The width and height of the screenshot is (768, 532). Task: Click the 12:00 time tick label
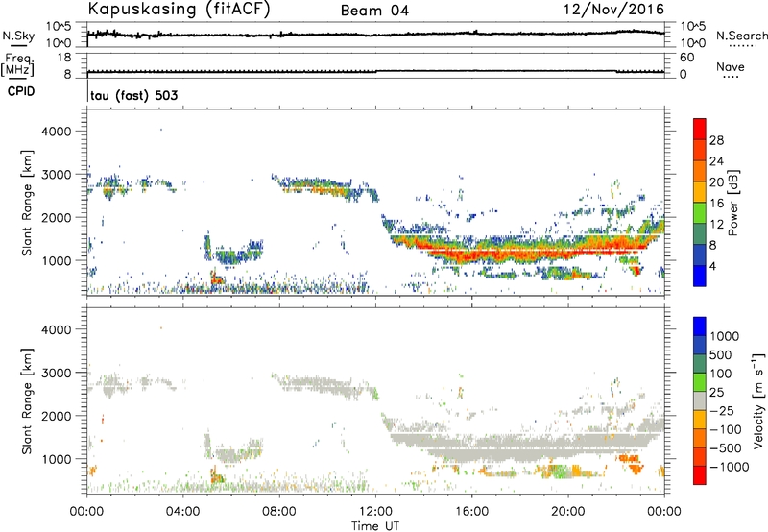coord(375,512)
